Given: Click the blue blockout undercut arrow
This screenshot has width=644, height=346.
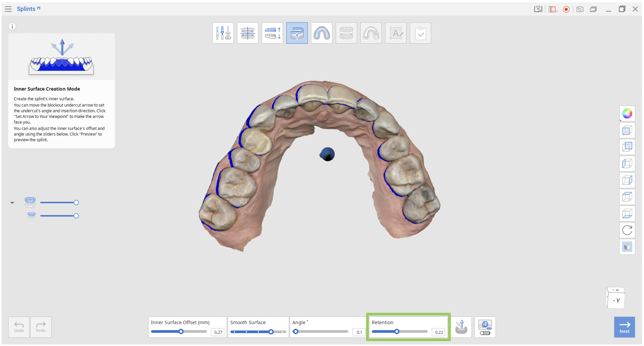Looking at the screenshot, I should point(327,154).
